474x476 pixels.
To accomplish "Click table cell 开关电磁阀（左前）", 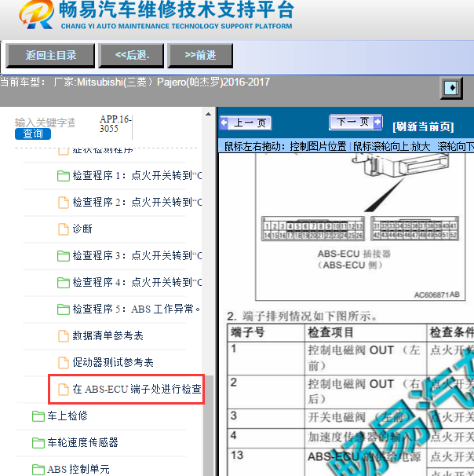I will tap(365, 419).
